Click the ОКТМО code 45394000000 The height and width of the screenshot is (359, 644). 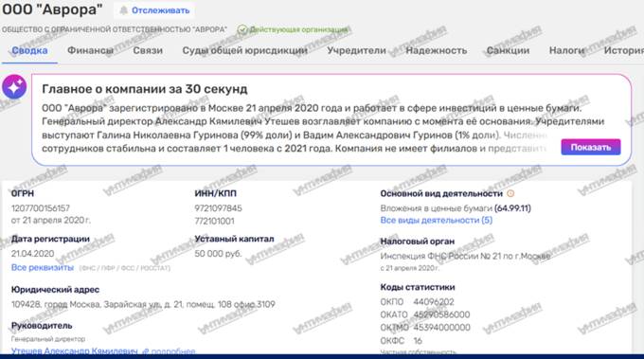441,328
